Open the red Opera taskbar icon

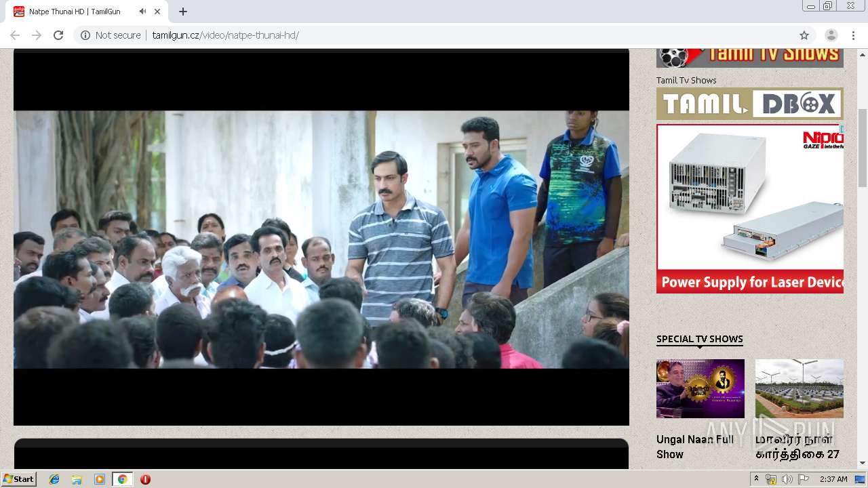[145, 479]
